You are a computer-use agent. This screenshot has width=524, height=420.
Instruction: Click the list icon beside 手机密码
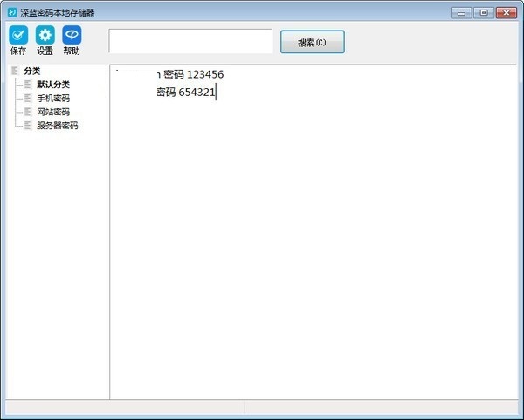click(x=28, y=99)
